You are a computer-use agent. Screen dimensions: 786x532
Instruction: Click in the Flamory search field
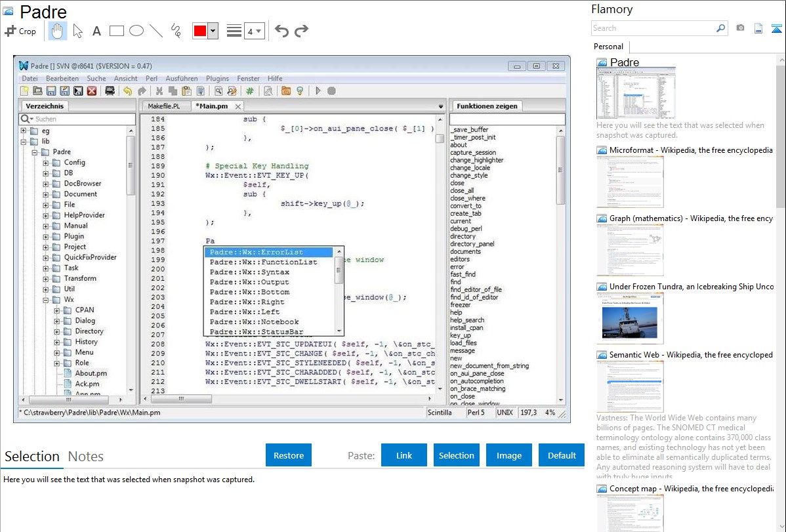(653, 28)
